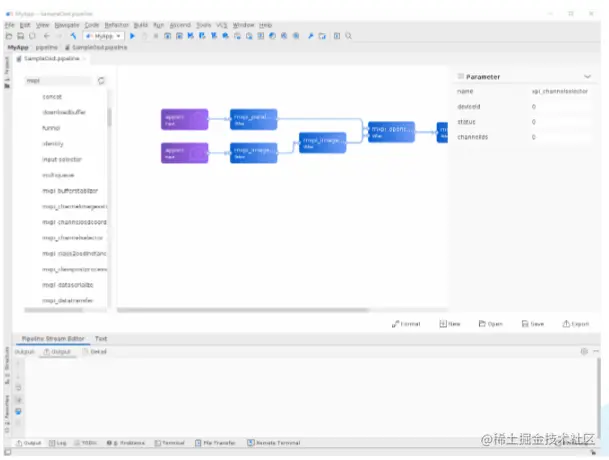Click tool window toggle icon at bottom-left corner

[7, 453]
